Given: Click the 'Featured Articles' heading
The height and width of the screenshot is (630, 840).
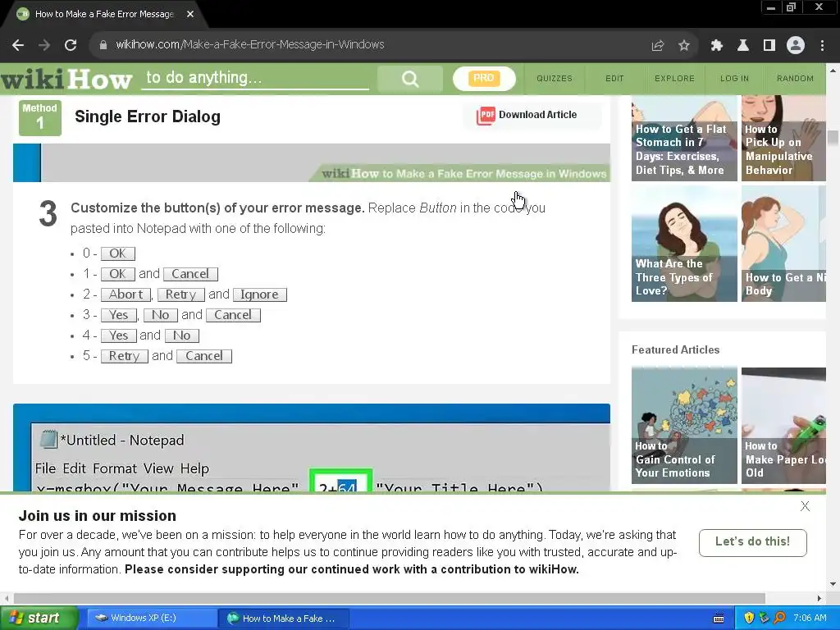Looking at the screenshot, I should pos(676,349).
